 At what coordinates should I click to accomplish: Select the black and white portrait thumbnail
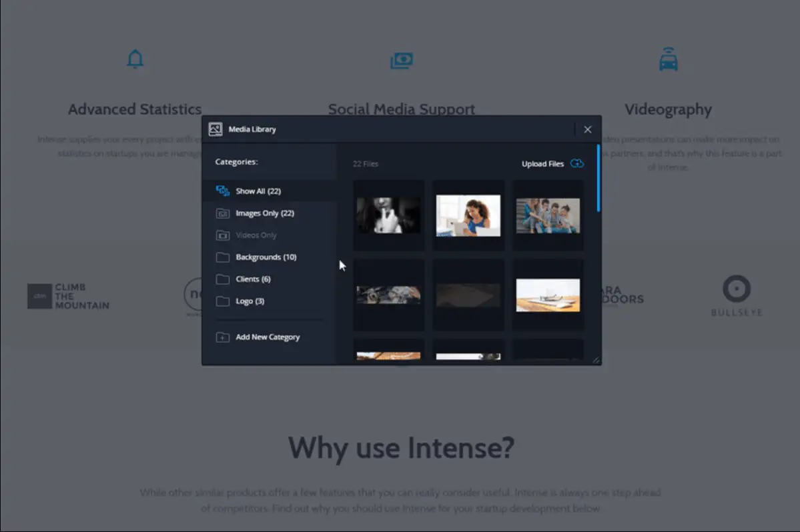[x=388, y=215]
